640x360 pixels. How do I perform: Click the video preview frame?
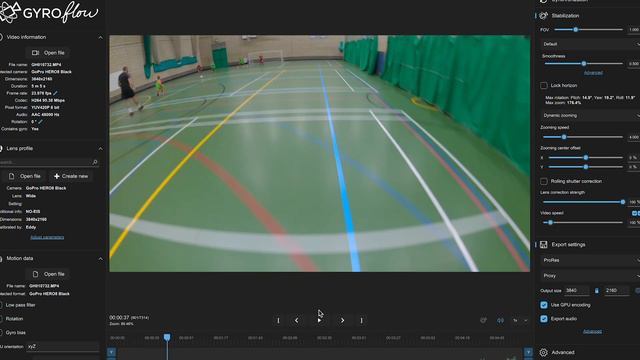click(319, 153)
